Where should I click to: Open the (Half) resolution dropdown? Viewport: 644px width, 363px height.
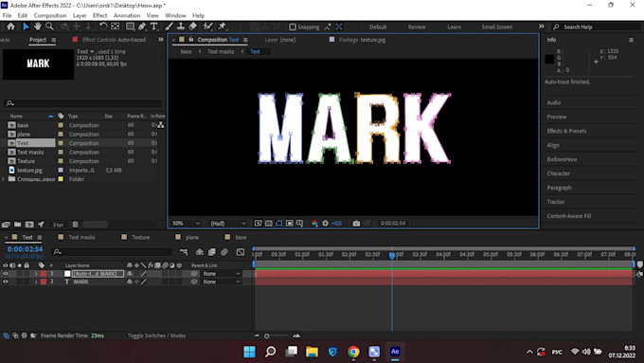click(x=228, y=224)
